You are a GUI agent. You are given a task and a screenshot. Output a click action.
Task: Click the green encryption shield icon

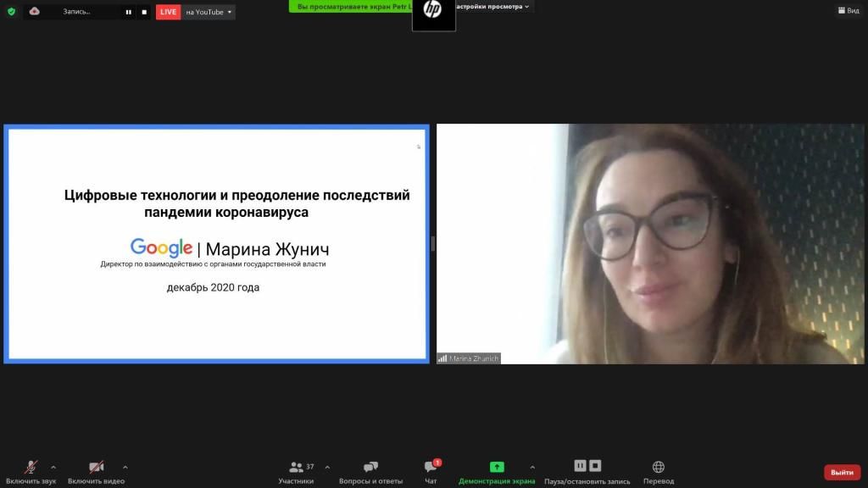(11, 12)
